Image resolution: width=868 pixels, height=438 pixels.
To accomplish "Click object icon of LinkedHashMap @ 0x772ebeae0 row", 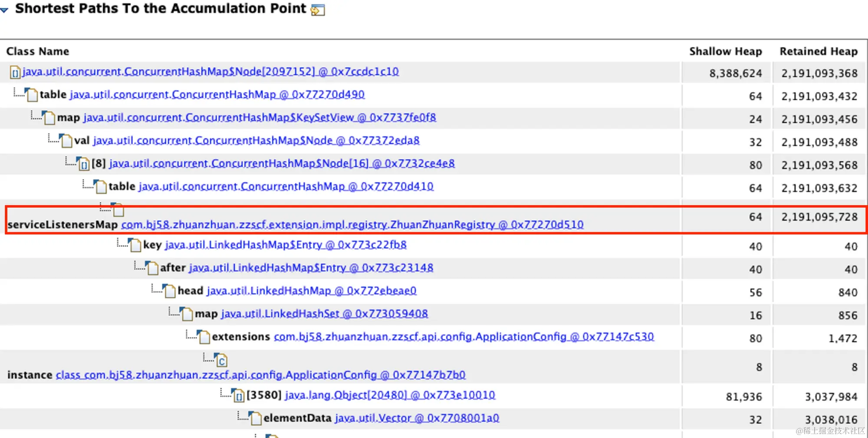I will point(169,291).
